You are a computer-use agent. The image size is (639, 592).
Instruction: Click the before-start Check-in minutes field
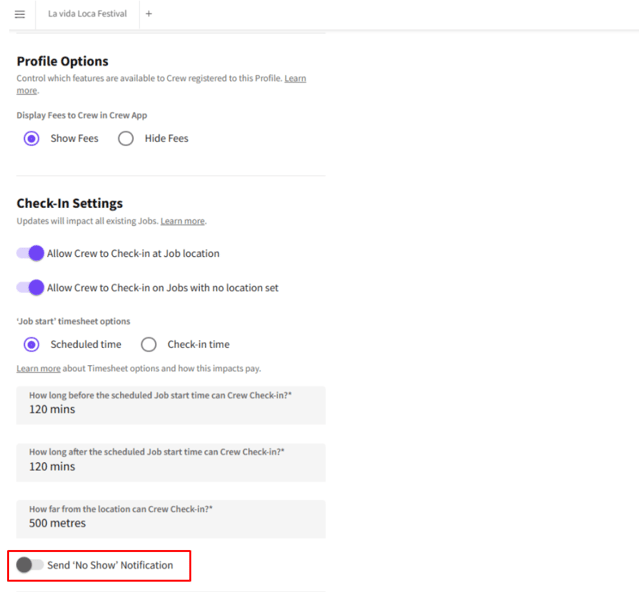[170, 409]
